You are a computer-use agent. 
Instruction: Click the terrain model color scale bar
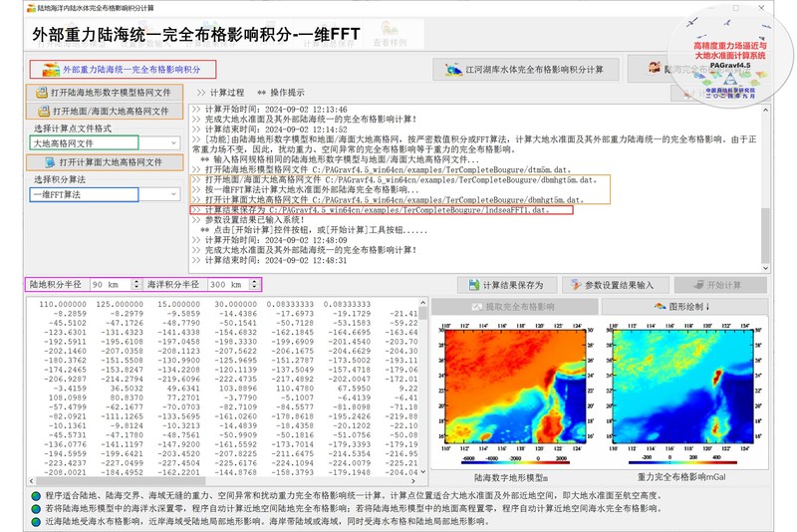515,463
